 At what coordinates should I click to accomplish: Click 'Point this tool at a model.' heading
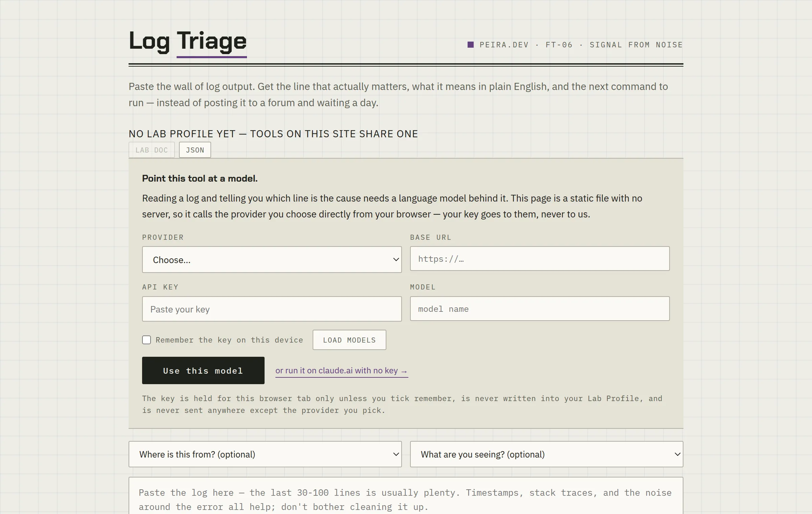[x=200, y=179]
